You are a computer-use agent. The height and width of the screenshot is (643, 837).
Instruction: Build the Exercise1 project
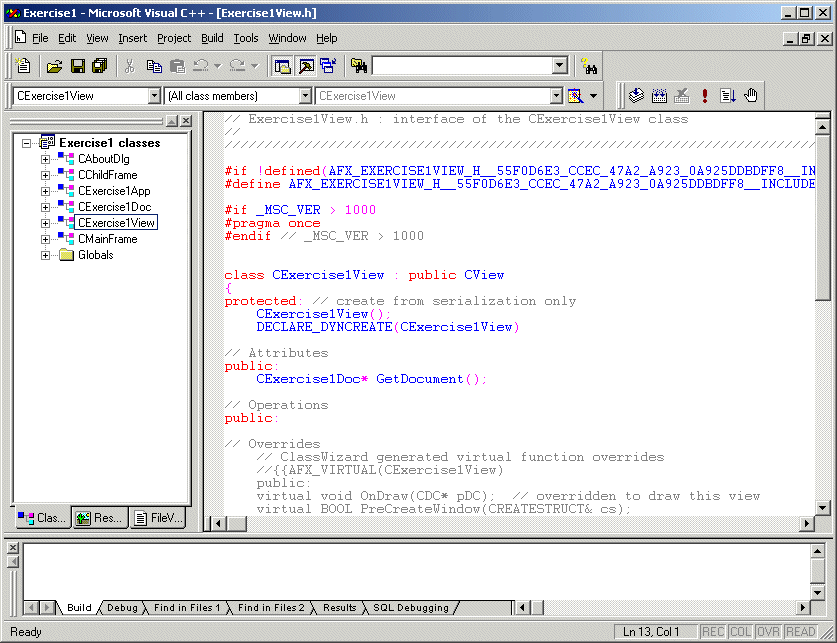point(660,95)
